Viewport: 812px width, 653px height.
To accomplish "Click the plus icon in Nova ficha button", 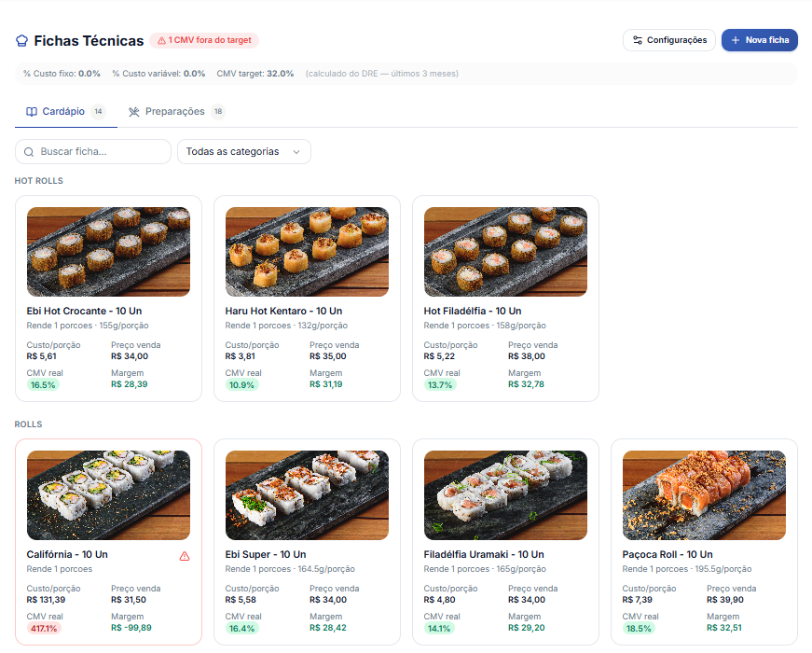I will (x=736, y=40).
